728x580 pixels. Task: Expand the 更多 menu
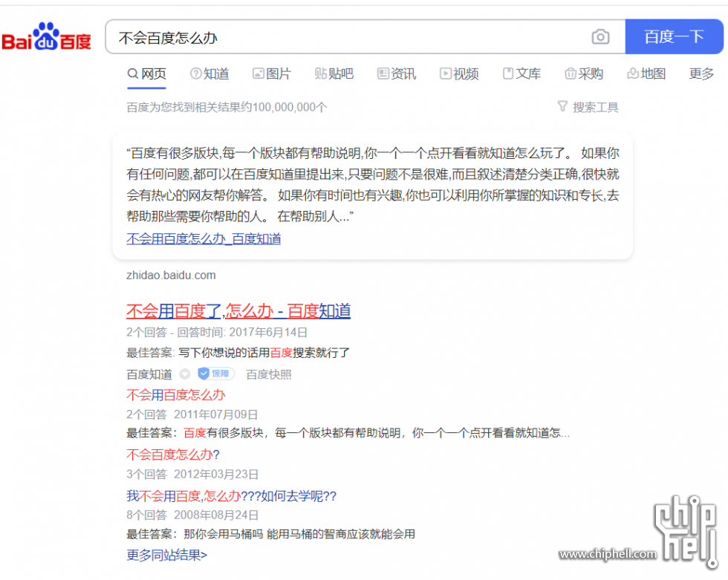(x=701, y=74)
